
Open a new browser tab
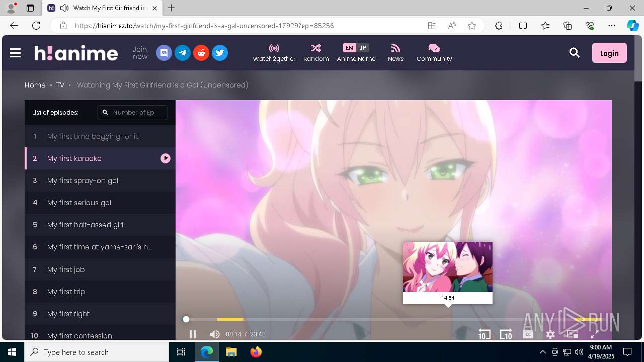pyautogui.click(x=172, y=8)
